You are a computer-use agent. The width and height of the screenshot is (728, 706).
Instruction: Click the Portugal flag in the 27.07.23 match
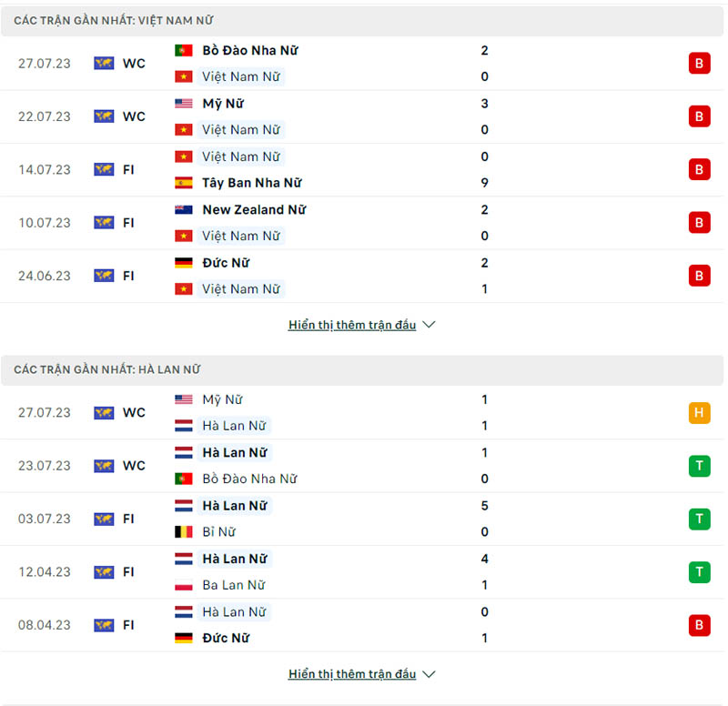pos(184,51)
